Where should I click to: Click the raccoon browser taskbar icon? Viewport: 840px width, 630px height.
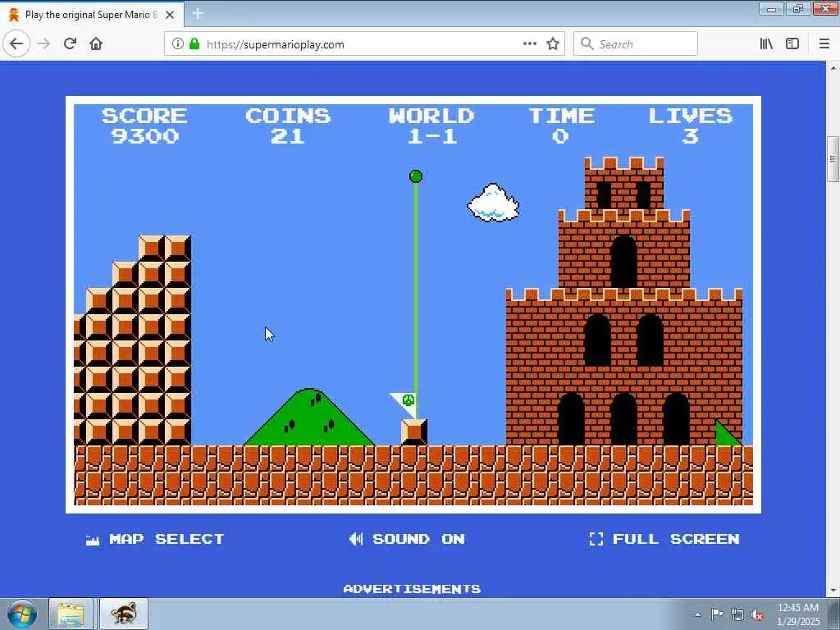[124, 614]
